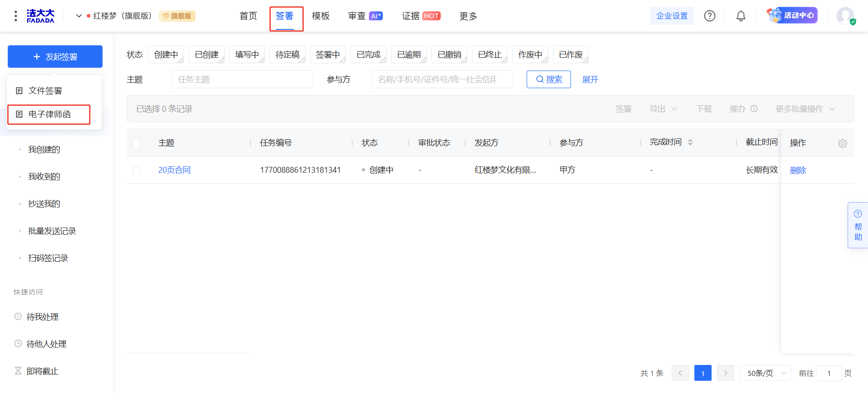
Task: Open the 签署 tab
Action: (284, 16)
